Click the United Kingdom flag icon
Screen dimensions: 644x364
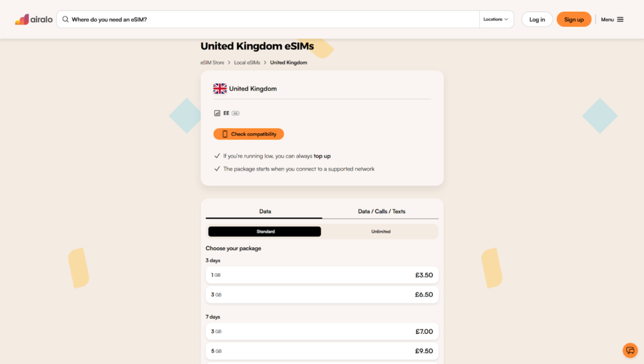coord(219,88)
